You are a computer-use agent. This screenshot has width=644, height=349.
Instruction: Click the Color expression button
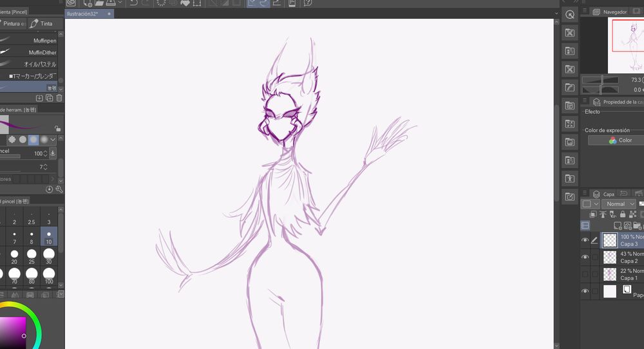point(616,140)
